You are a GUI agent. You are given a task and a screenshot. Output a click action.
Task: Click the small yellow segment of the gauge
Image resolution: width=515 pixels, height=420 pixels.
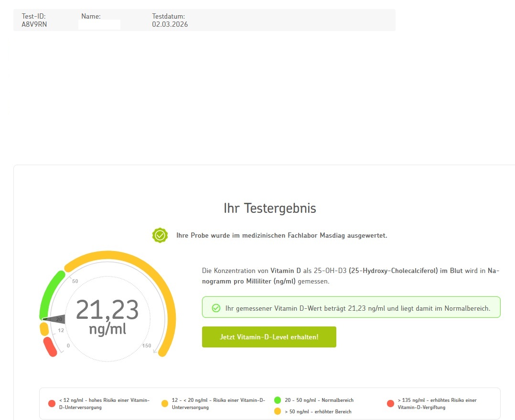click(44, 329)
